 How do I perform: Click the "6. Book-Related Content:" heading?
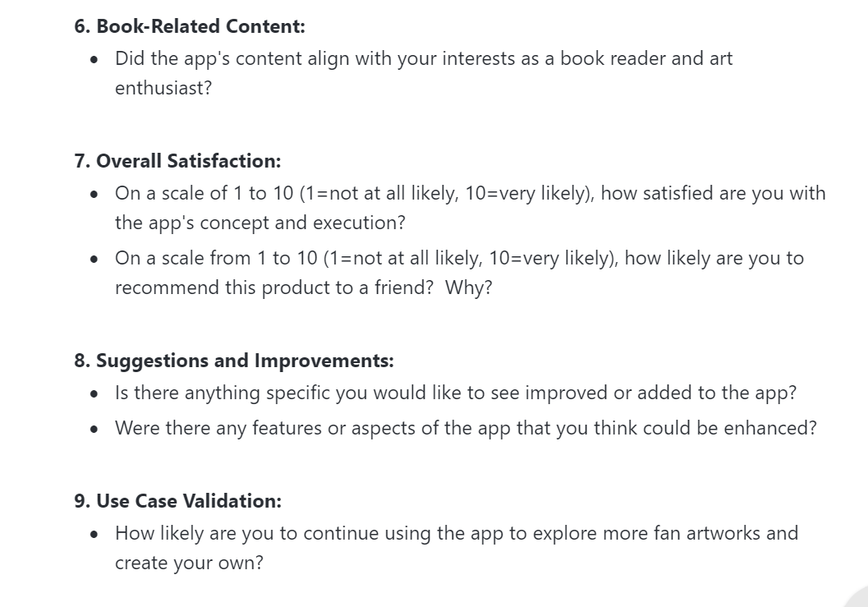190,26
